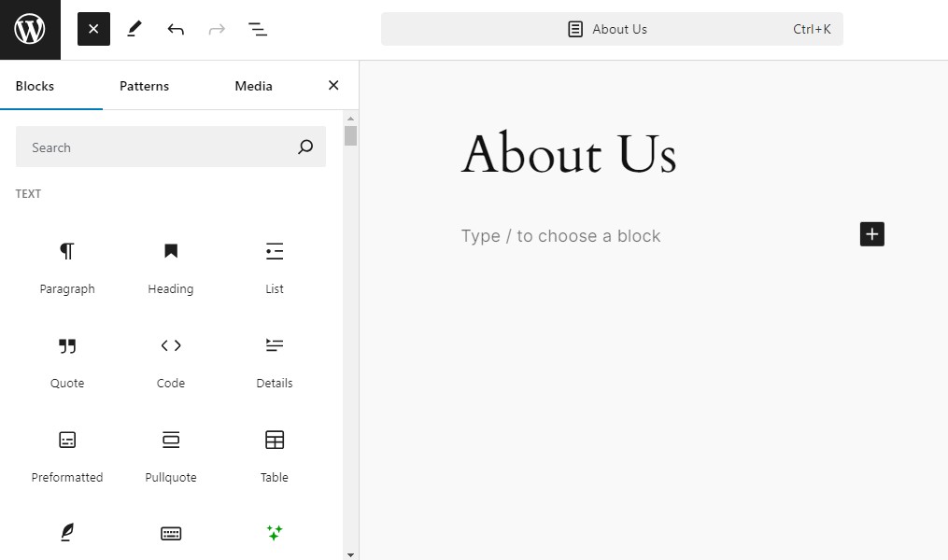Close the block inserter toggle button

(x=93, y=29)
